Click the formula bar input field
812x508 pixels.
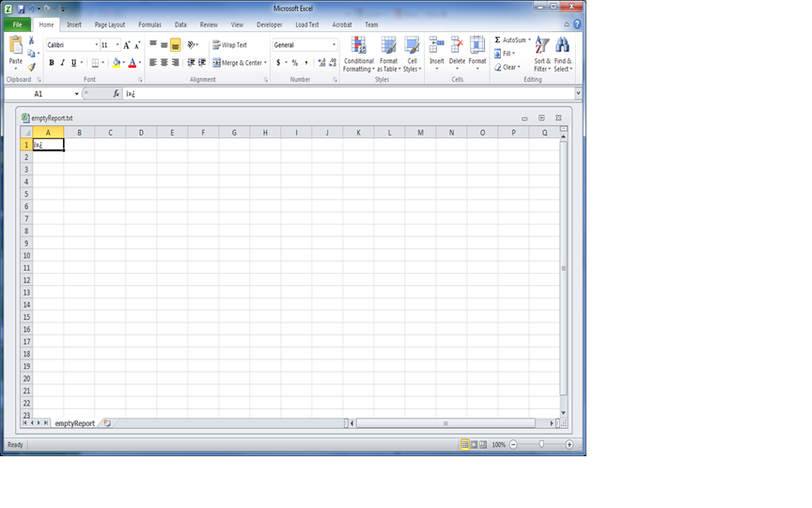[x=349, y=94]
